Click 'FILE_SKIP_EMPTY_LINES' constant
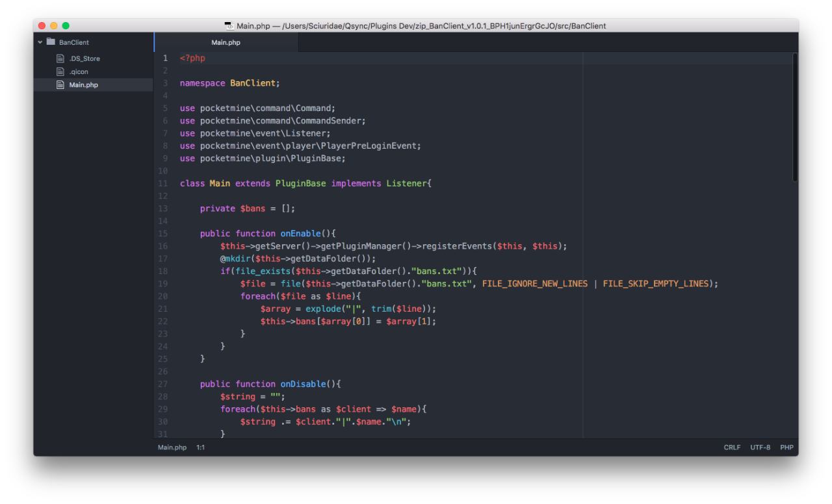This screenshot has width=832, height=504. click(x=655, y=284)
